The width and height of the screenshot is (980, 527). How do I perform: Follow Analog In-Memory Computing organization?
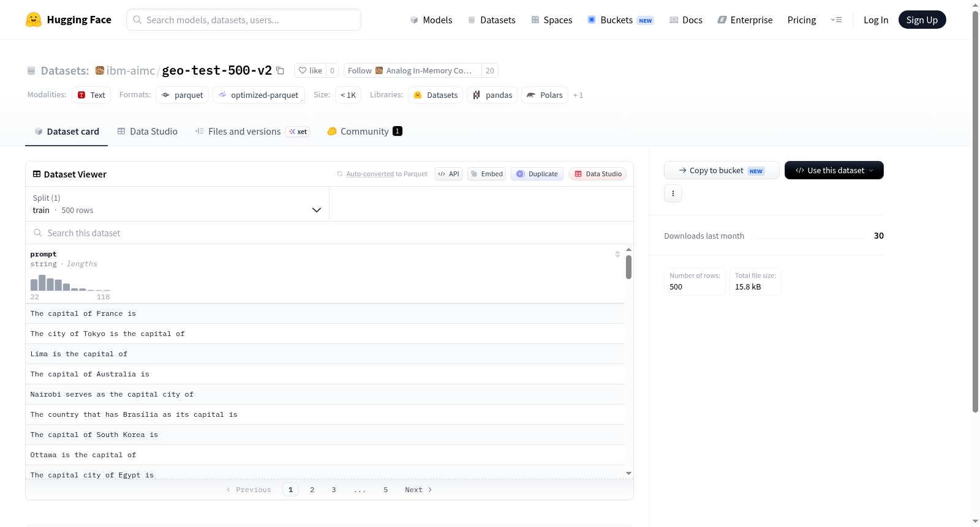[x=413, y=70]
